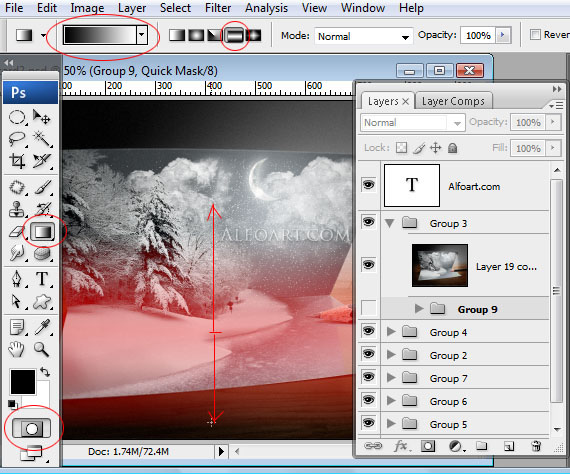Select the Layer 19 copy thumbnail
570x474 pixels.
439,265
